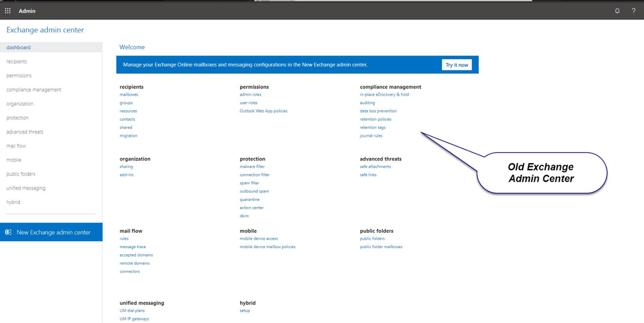
Task: Open the accepted domains link
Action: [x=136, y=255]
